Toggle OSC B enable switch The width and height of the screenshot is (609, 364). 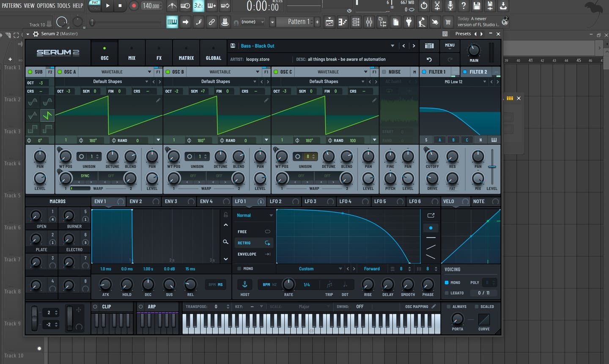[x=168, y=72]
